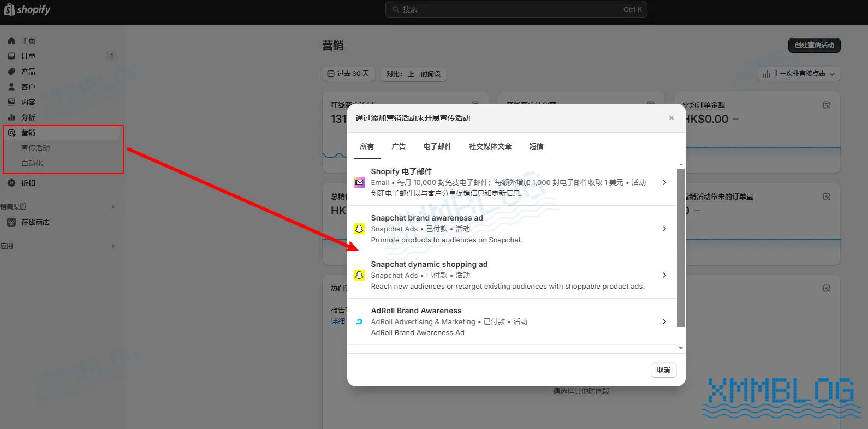Open 客户 customers icon
Image resolution: width=868 pixels, height=429 pixels.
pos(11,87)
